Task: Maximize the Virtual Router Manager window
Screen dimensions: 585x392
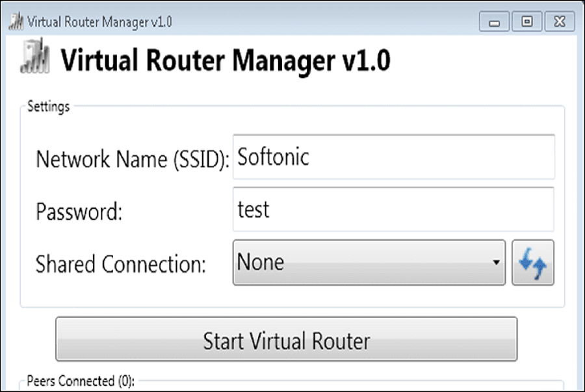Action: 526,21
